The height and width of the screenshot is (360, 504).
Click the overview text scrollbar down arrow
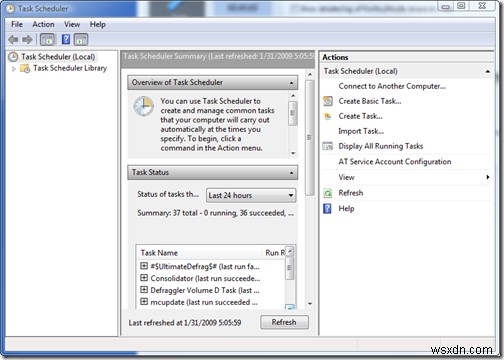coord(293,153)
